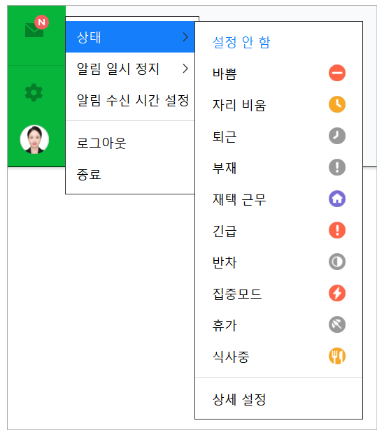Pick the purple house 재택 근무 icon
This screenshot has width=386, height=436.
click(337, 199)
